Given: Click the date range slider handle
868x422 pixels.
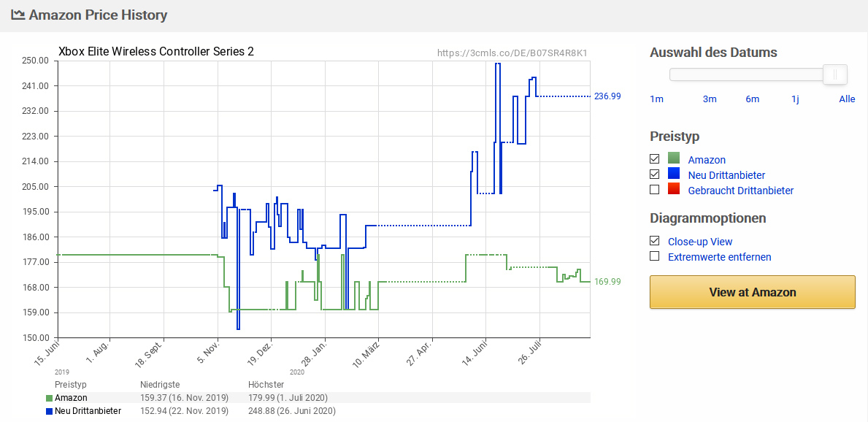Looking at the screenshot, I should [835, 74].
